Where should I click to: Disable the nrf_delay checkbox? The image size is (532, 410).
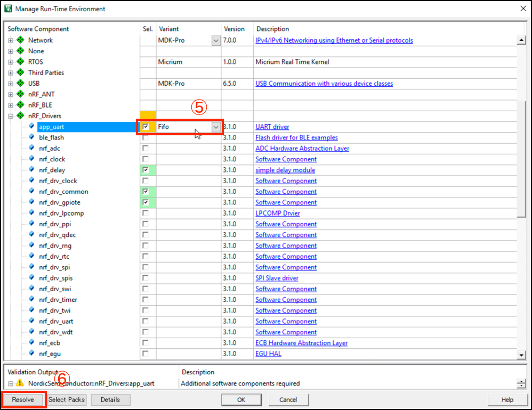(x=146, y=170)
